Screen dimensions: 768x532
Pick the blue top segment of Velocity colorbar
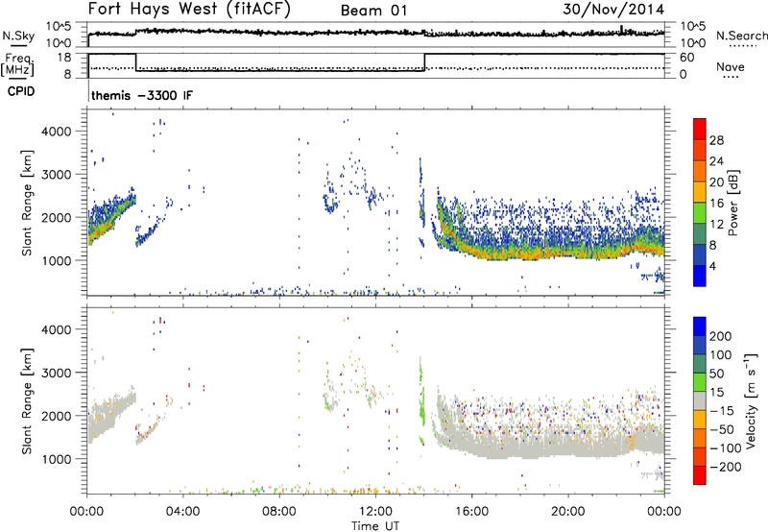click(x=700, y=326)
